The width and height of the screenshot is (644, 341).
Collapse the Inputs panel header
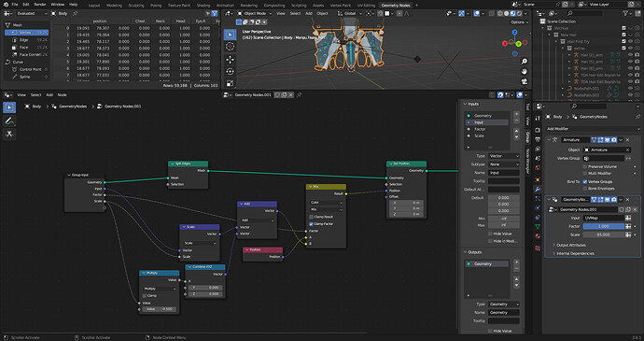tap(472, 104)
